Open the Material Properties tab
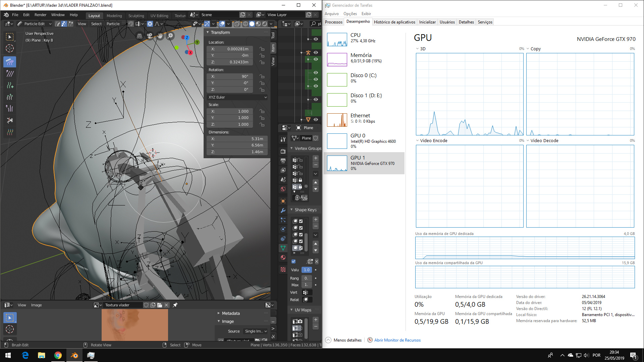The height and width of the screenshot is (362, 644). (283, 257)
